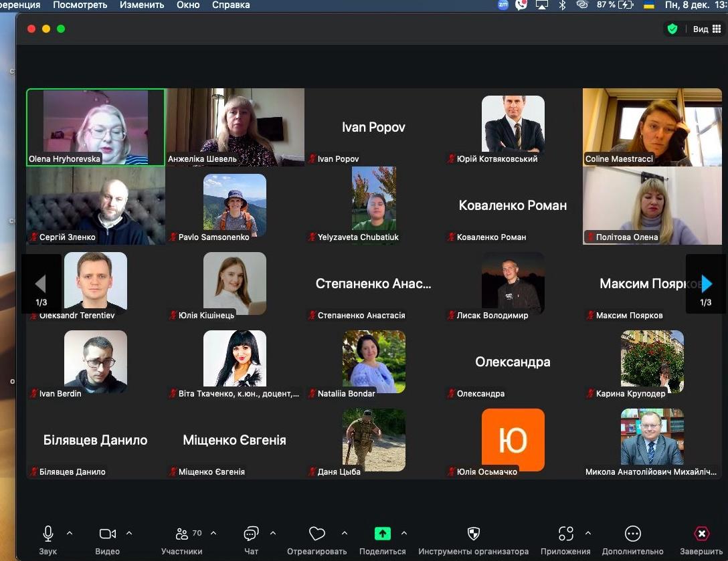Screen dimensions: 728x561
Task: Toggle the video camera button
Action: tap(107, 534)
